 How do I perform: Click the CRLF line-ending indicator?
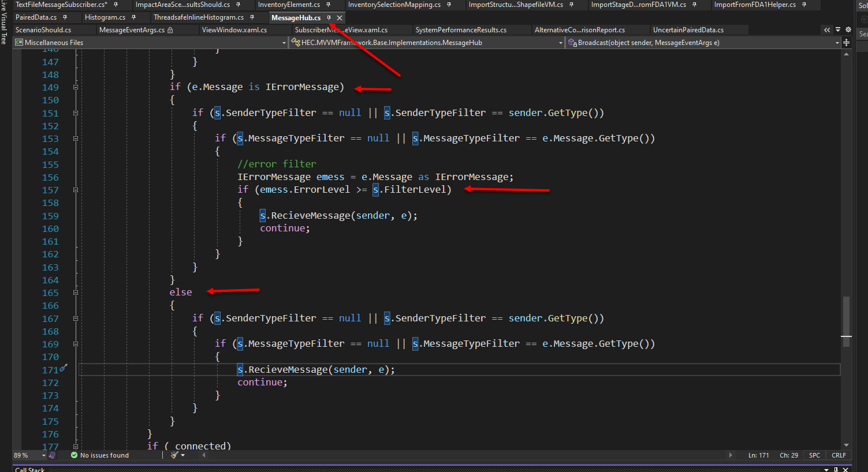click(x=839, y=455)
